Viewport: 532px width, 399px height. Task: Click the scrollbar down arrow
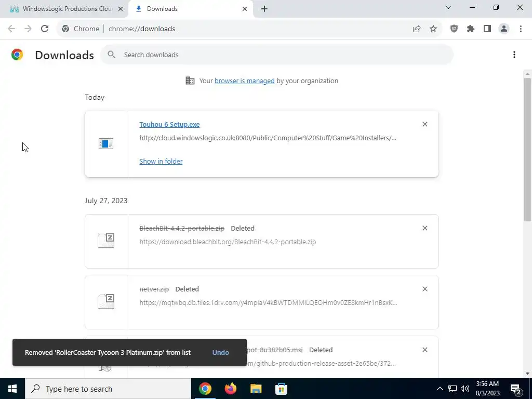[x=528, y=374]
